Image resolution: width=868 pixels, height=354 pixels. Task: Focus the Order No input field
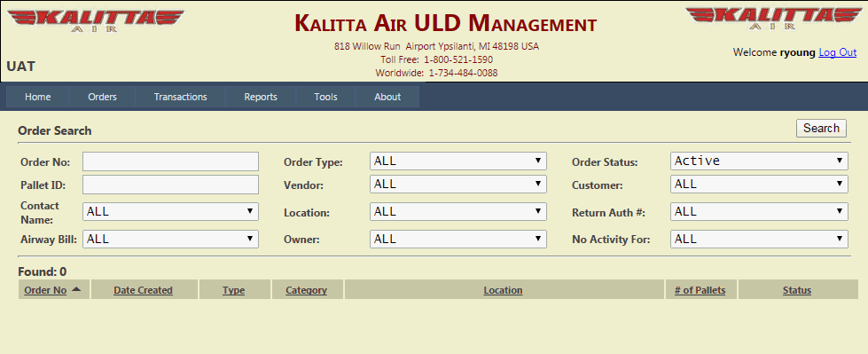pos(170,161)
